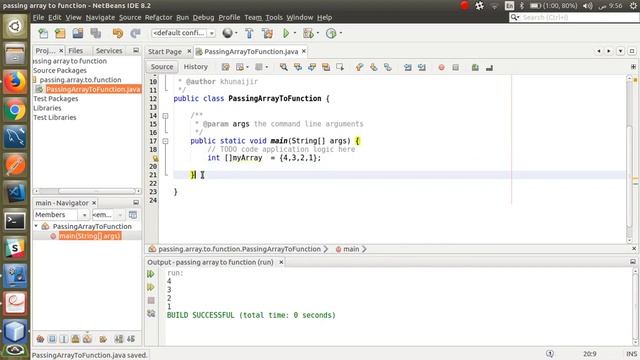Toggle Show Non-Public Members in Navigator

coord(76,339)
